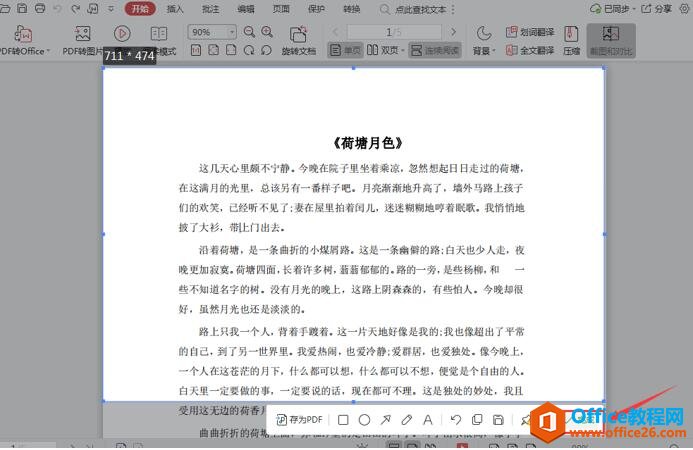Open the settings gear at top right
Screen dimensions: 693x450
pos(685,8)
